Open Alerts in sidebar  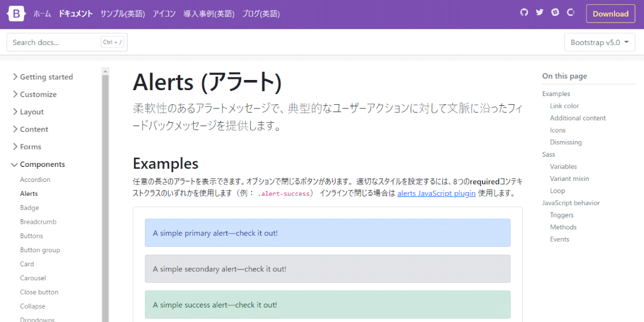(x=29, y=194)
